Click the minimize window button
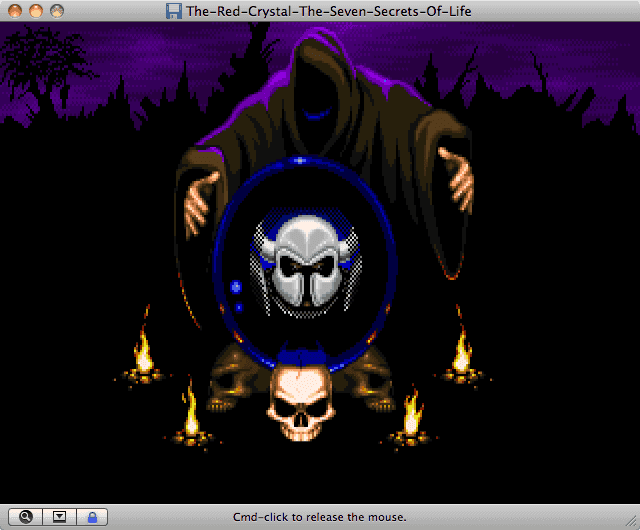640x530 pixels. click(36, 11)
